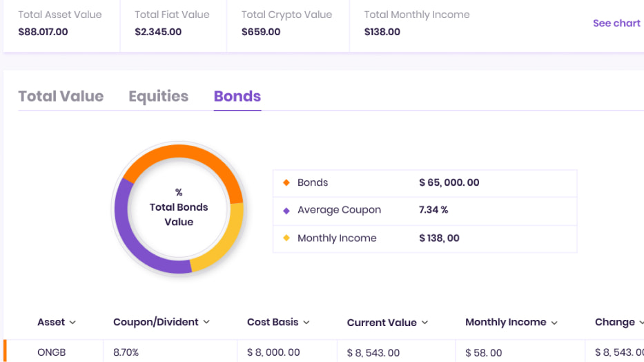This screenshot has width=644, height=362.
Task: Expand the Current Value column dropdown
Action: coord(425,323)
